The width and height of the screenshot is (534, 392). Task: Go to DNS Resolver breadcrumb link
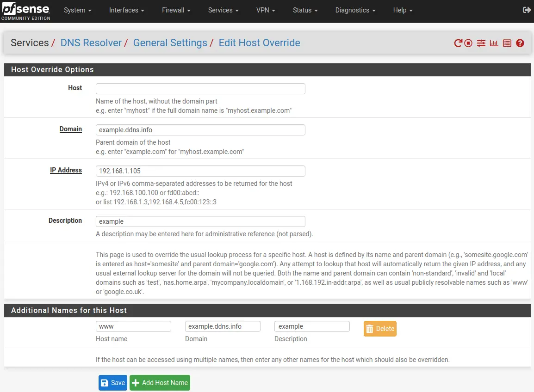pos(91,43)
